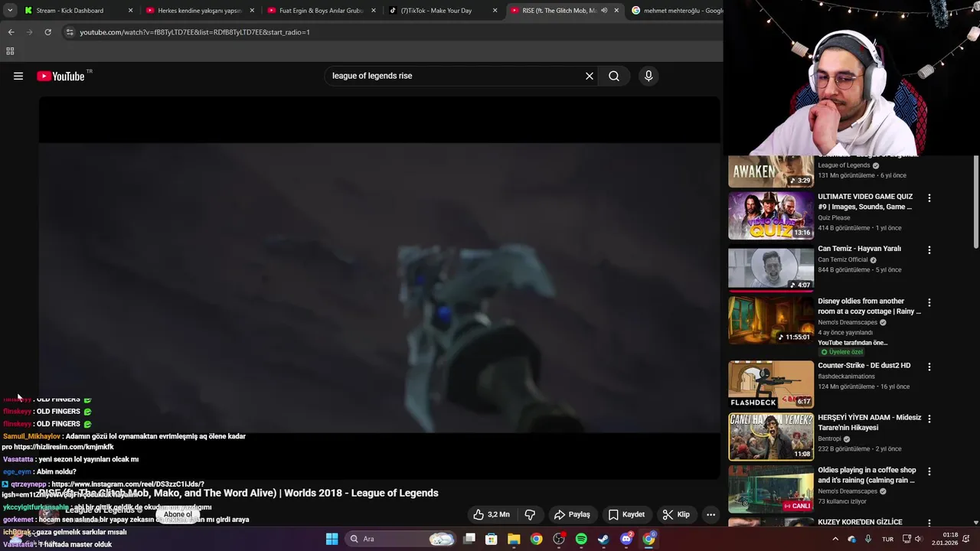Click the magnifier search button
The image size is (980, 551).
614,76
